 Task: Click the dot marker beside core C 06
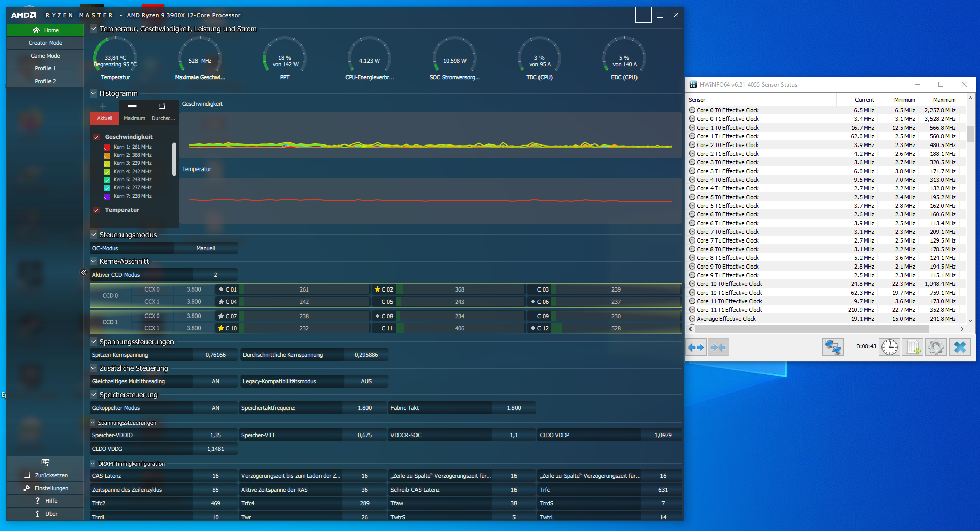click(533, 302)
